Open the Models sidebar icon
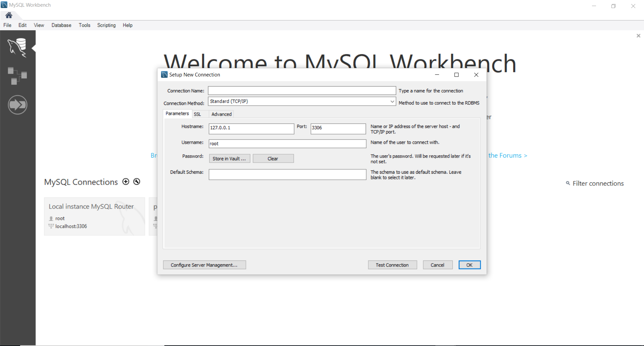Image resolution: width=644 pixels, height=346 pixels. click(17, 76)
